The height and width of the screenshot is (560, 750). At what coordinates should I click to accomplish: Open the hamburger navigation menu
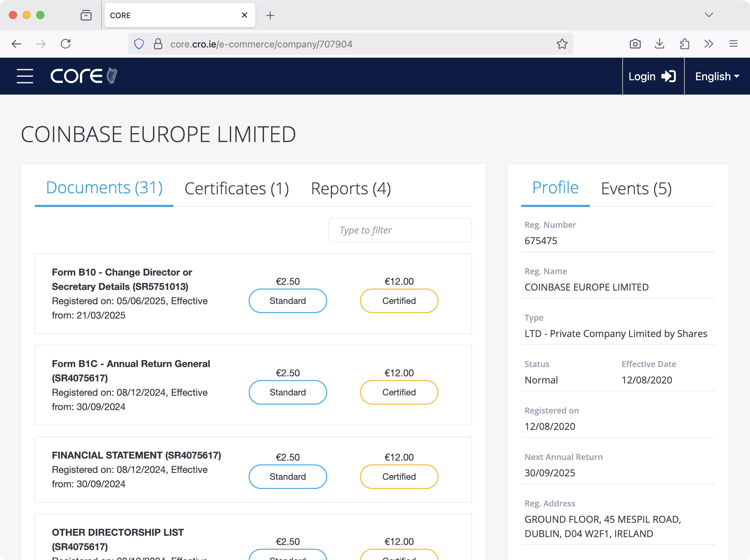[x=25, y=76]
